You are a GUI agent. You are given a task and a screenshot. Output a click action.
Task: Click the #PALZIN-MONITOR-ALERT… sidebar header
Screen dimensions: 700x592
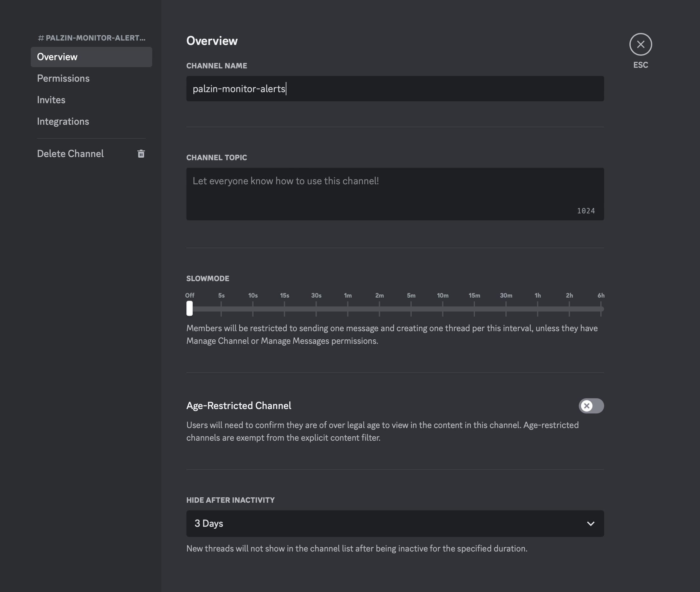(91, 38)
